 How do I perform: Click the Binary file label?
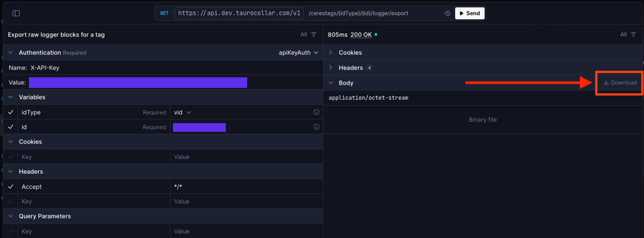point(483,120)
